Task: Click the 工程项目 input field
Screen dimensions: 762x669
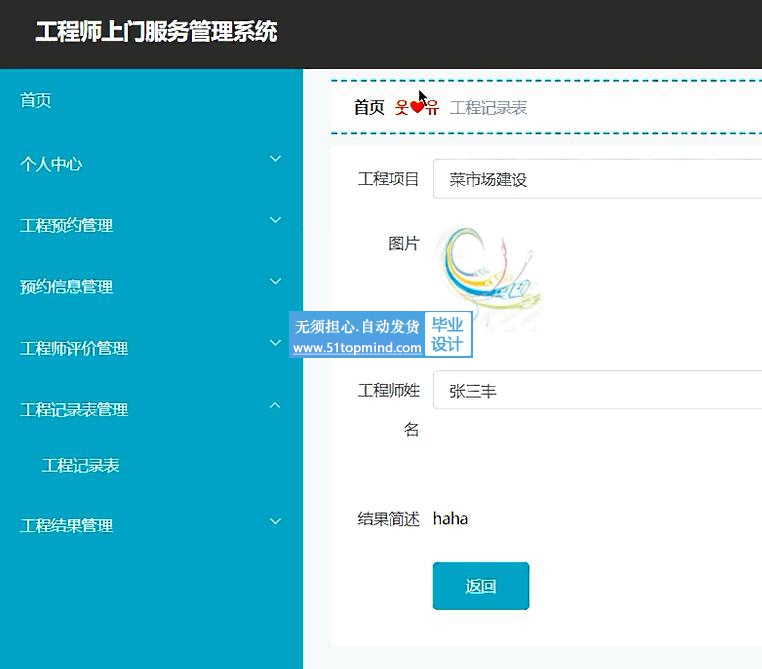Action: point(597,179)
